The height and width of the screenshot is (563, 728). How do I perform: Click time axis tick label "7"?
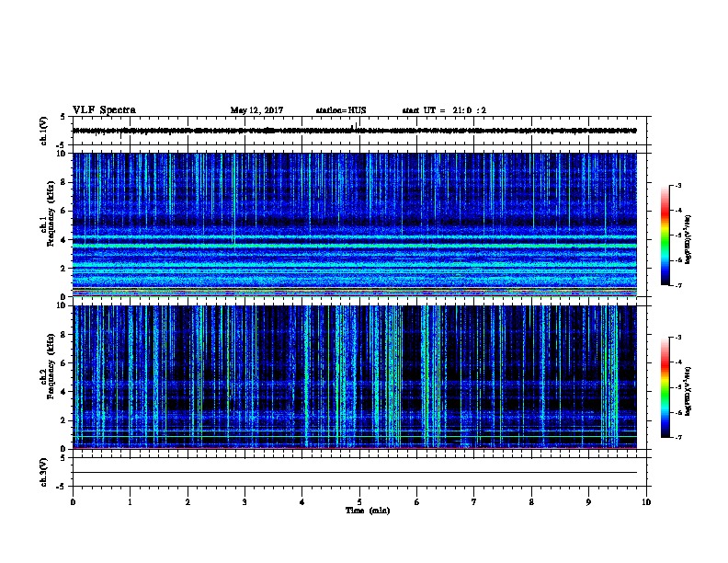coord(474,501)
